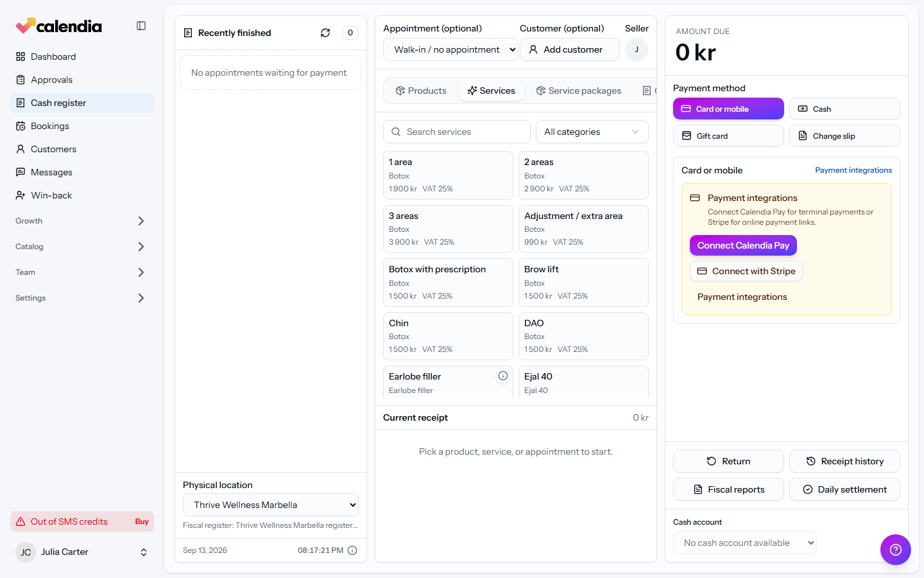Image resolution: width=924 pixels, height=578 pixels.
Task: Select Card or mobile payment method
Action: click(728, 109)
